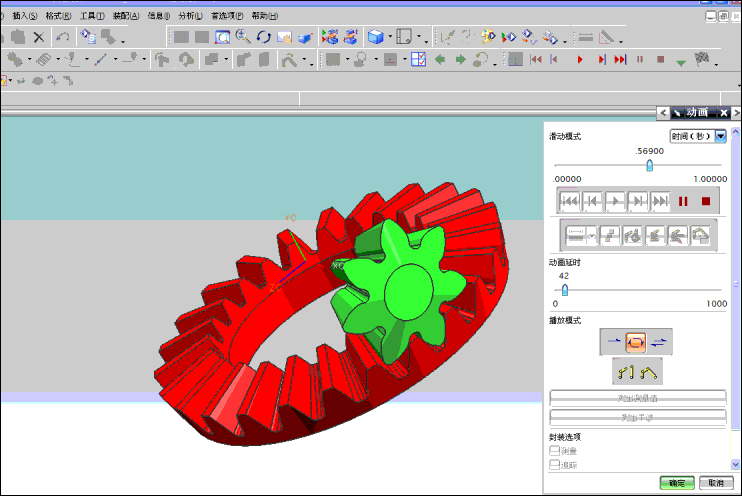
Task: Click the design position linkage icon
Action: point(626,372)
